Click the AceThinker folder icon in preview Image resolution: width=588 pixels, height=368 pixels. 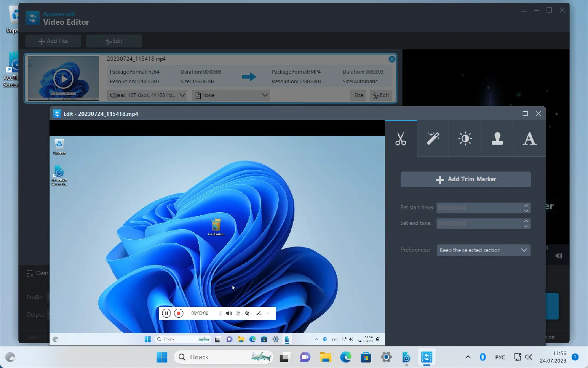coord(216,227)
